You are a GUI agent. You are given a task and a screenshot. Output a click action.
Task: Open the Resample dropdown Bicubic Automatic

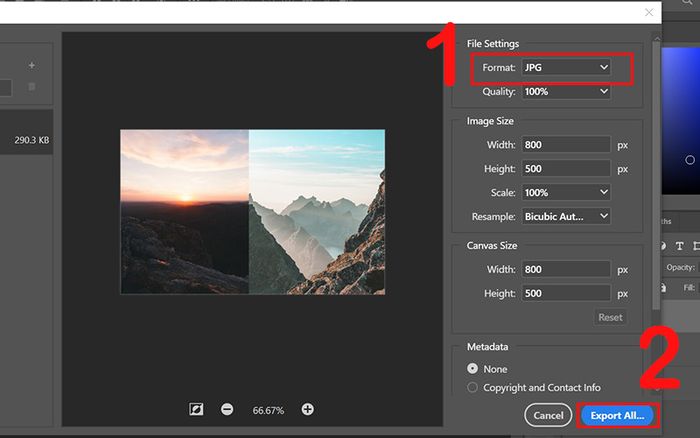point(566,217)
